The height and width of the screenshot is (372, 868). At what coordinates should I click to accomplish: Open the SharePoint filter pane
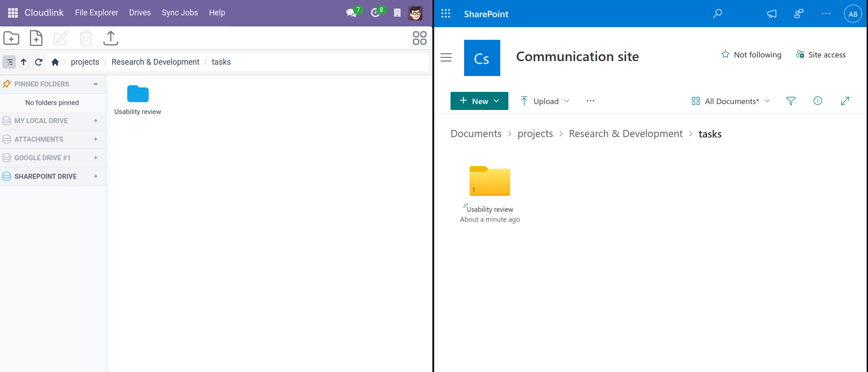[x=791, y=101]
